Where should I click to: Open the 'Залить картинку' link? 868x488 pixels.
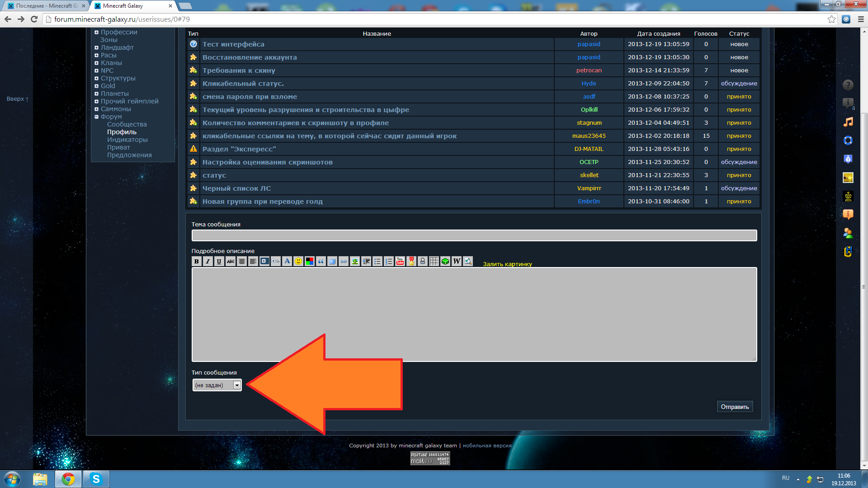(507, 264)
